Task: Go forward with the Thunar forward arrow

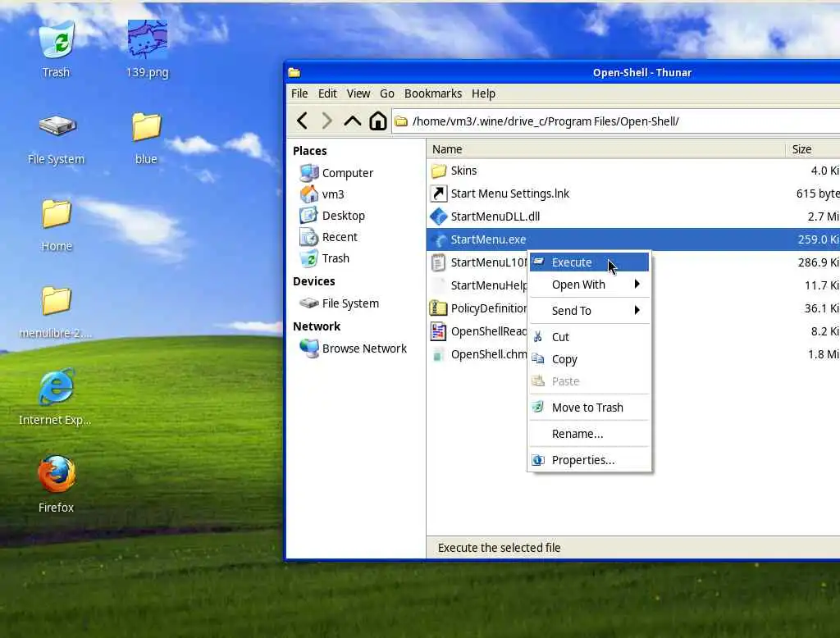Action: pyautogui.click(x=326, y=121)
